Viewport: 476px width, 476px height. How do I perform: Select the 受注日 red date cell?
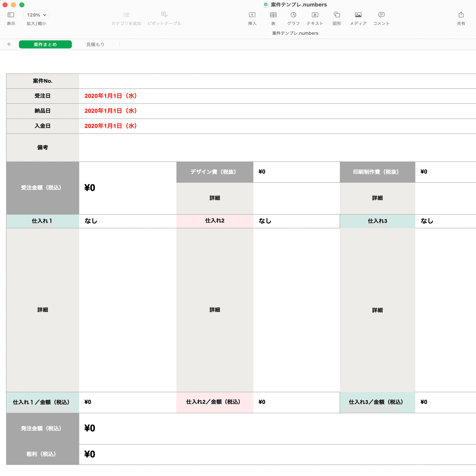(x=111, y=96)
